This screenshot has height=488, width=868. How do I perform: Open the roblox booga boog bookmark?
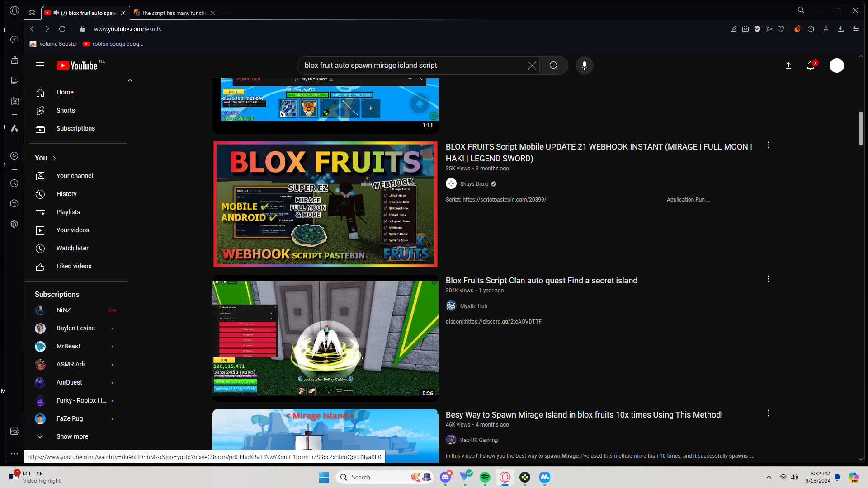113,44
